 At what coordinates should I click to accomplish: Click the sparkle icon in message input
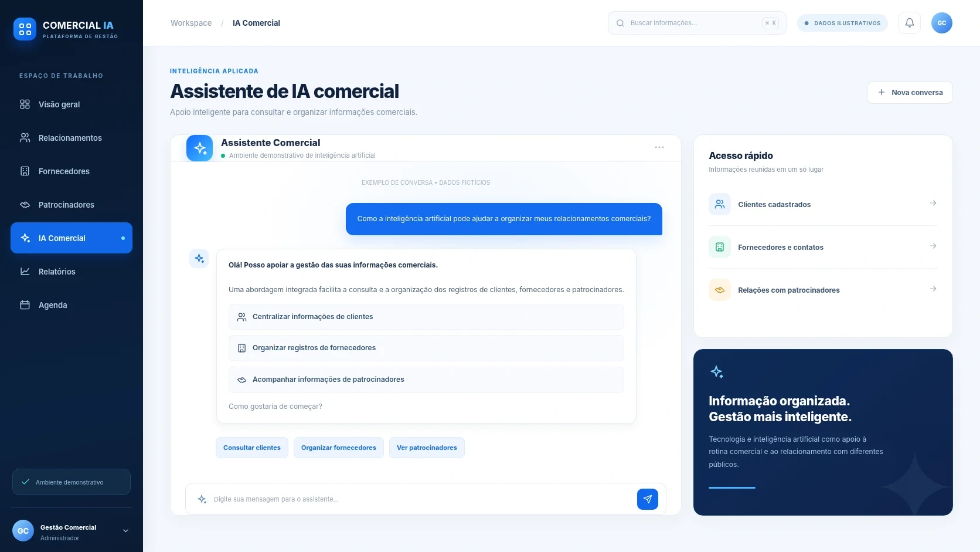click(x=202, y=499)
